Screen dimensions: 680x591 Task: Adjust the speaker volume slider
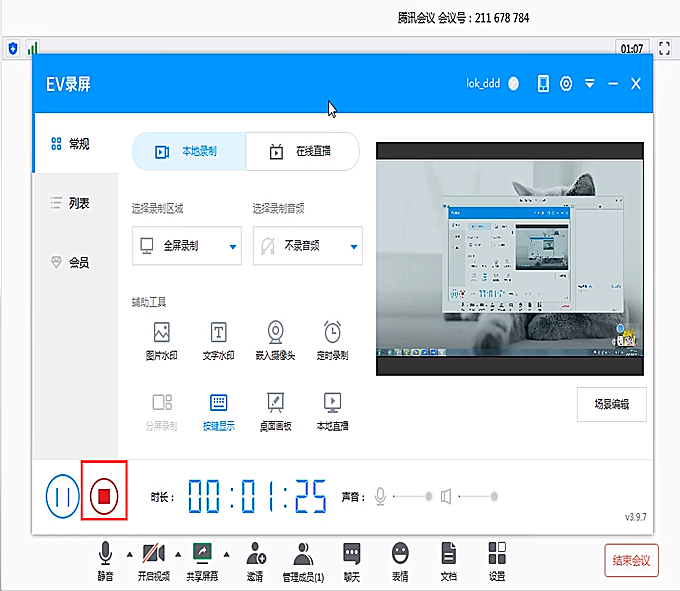(x=477, y=496)
